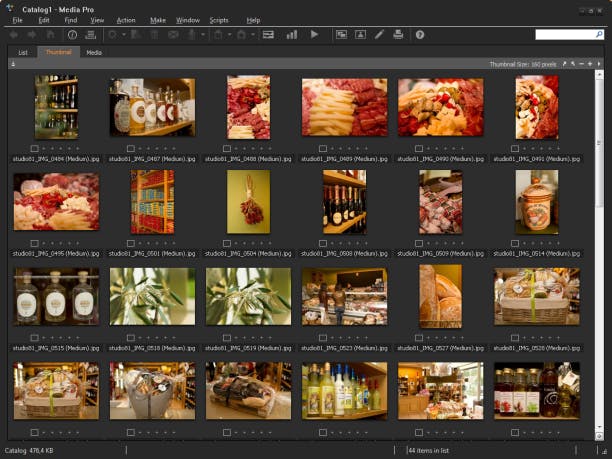612x459 pixels.
Task: Switch to the Media tab
Action: click(x=93, y=52)
